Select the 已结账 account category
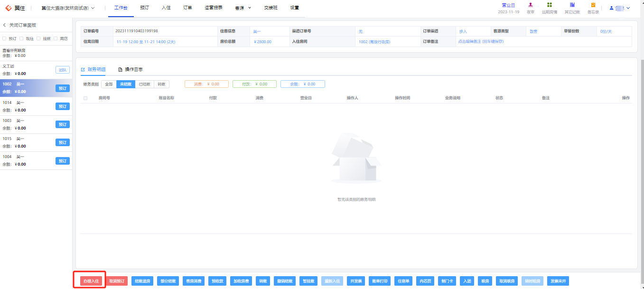Viewport: 644px width, 289px height. (145, 84)
